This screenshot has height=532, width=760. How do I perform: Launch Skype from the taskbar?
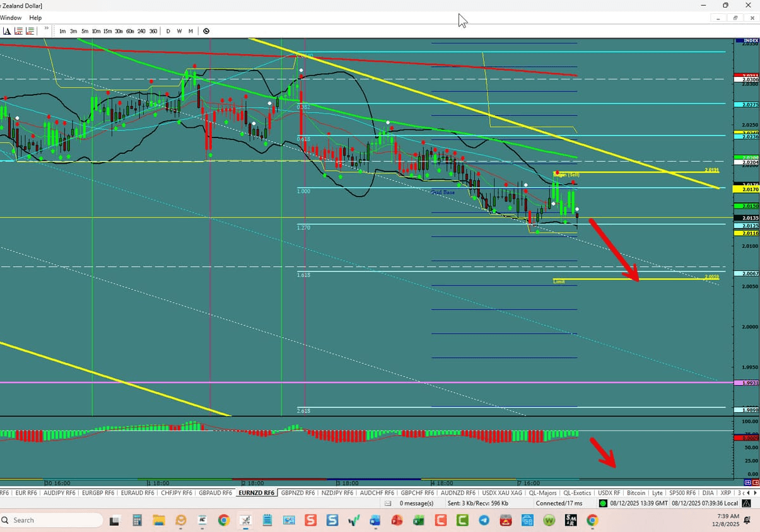(x=331, y=521)
